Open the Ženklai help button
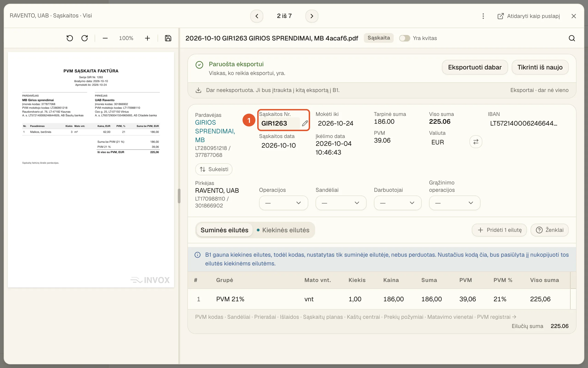Viewport: 588px width, 368px height. coord(549,230)
